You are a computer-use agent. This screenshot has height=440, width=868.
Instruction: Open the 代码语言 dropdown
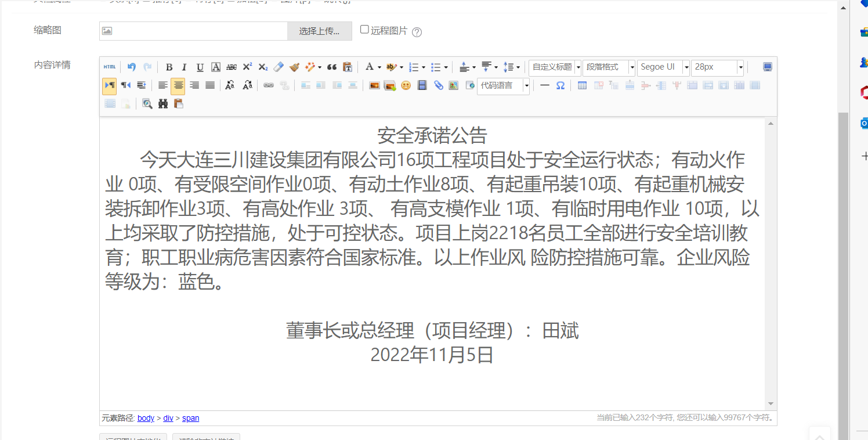(x=504, y=86)
